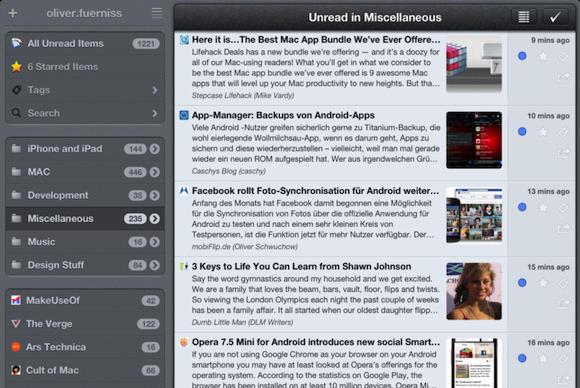Tag the Opera 7.5 Mini article
The image size is (580, 388).
563,358
